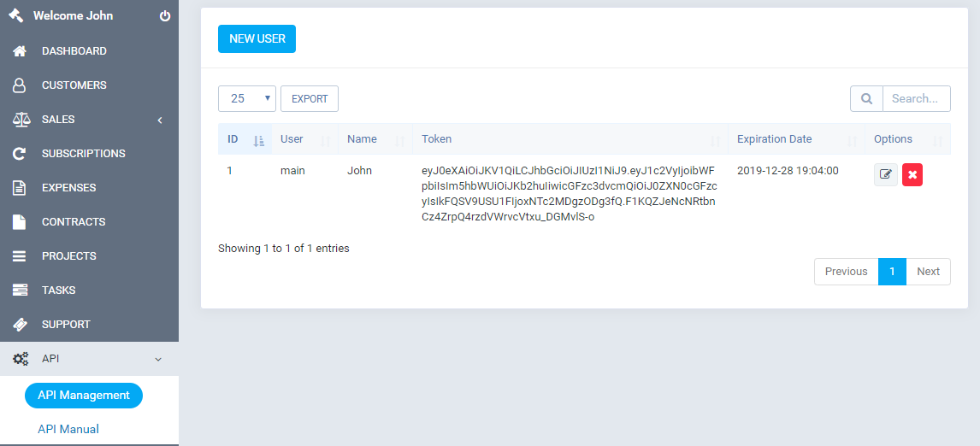Delete user with red X icon
Screen dimensions: 980x446
(912, 175)
